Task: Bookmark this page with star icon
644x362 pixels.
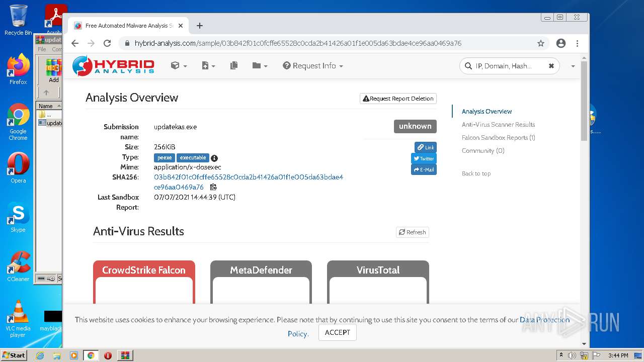Action: click(x=541, y=43)
